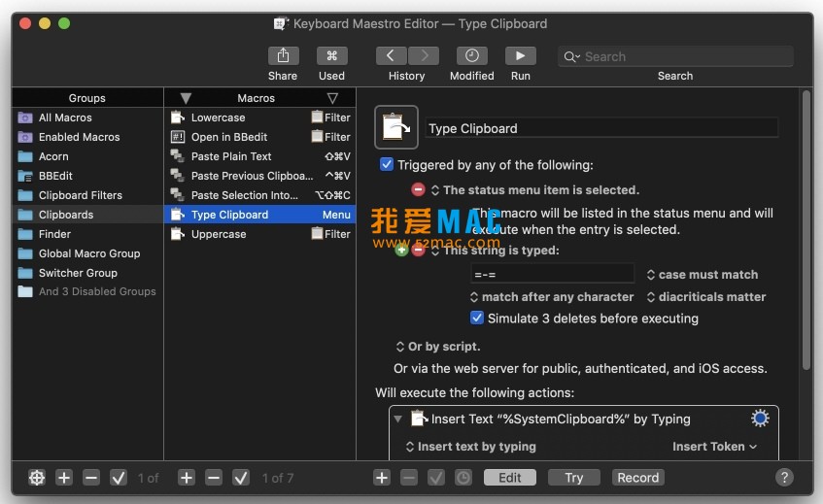The width and height of the screenshot is (823, 504).
Task: Toggle enable state of selected group
Action: [x=119, y=477]
